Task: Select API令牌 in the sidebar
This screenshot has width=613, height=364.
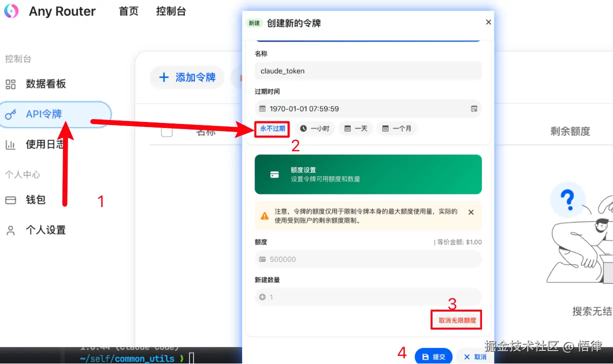Action: pyautogui.click(x=55, y=114)
